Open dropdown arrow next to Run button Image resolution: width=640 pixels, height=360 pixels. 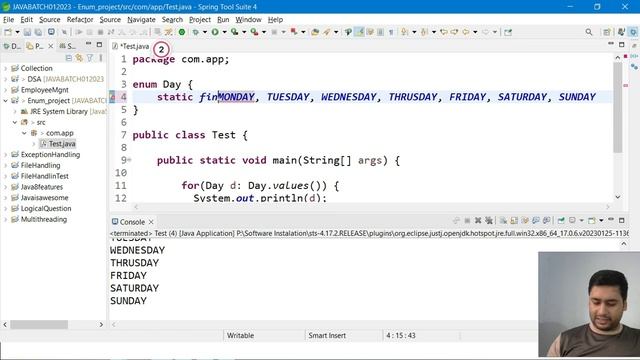(224, 32)
